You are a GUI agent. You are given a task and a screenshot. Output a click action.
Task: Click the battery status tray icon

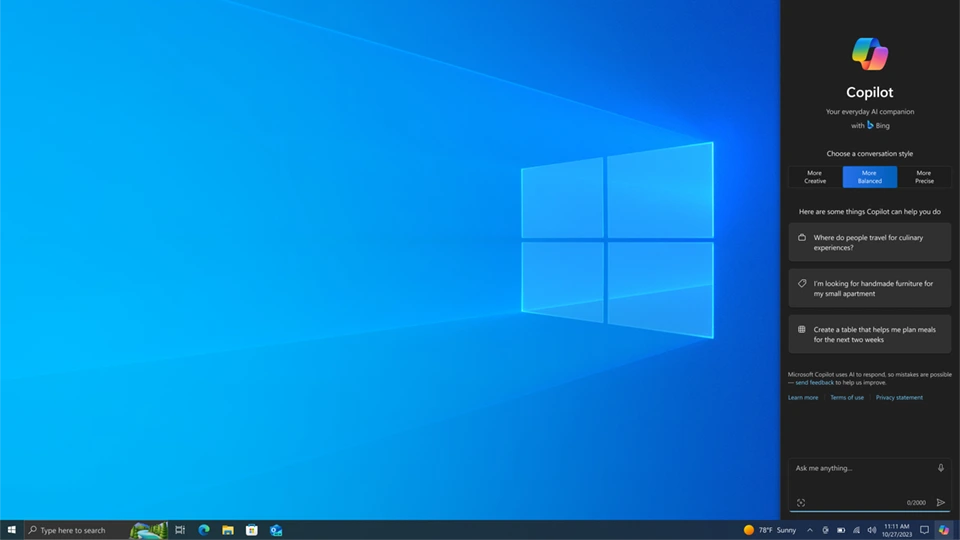click(841, 530)
